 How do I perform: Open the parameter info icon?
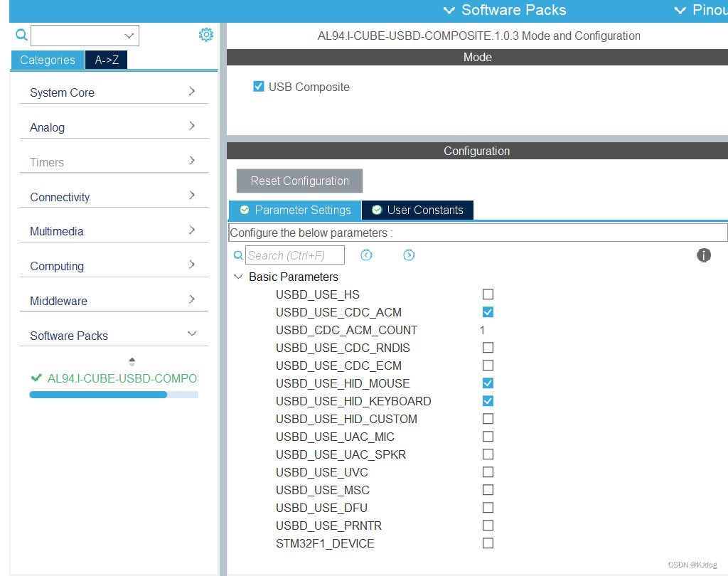point(703,255)
